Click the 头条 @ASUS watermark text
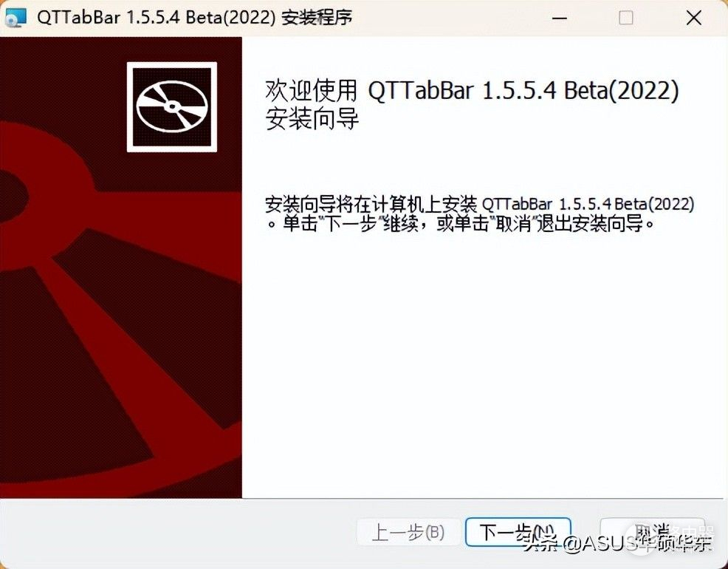 pyautogui.click(x=617, y=543)
